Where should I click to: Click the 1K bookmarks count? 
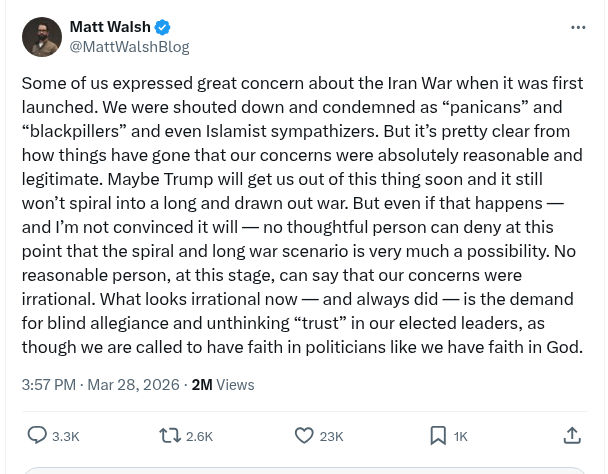(460, 436)
